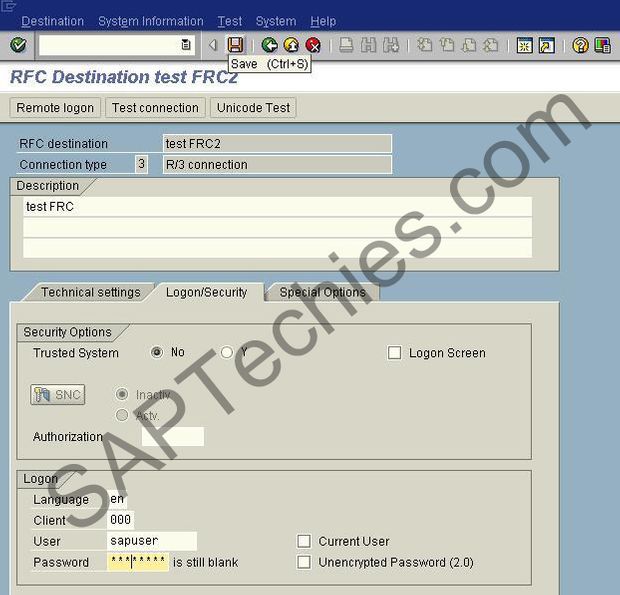Switch to the Special Options tab

tap(322, 292)
